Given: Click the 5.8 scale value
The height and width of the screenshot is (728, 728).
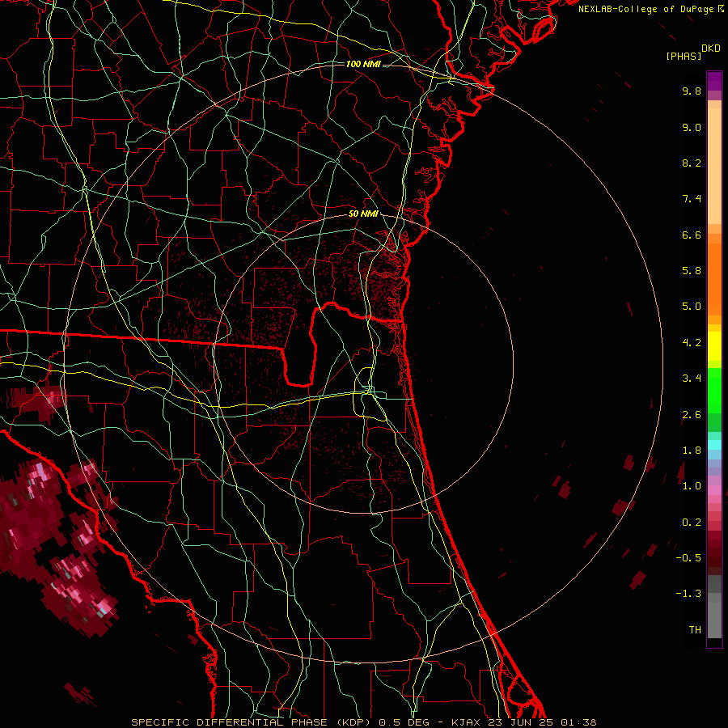Looking at the screenshot, I should [x=692, y=271].
